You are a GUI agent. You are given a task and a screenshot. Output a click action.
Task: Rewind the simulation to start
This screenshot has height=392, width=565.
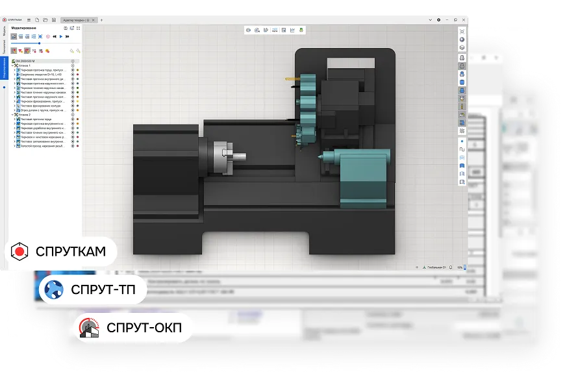point(55,36)
